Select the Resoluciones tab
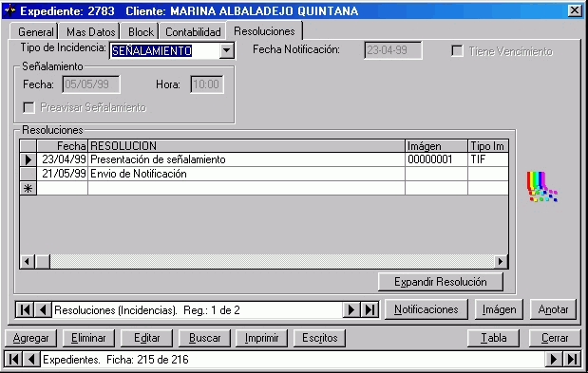588x373 pixels. pos(264,30)
